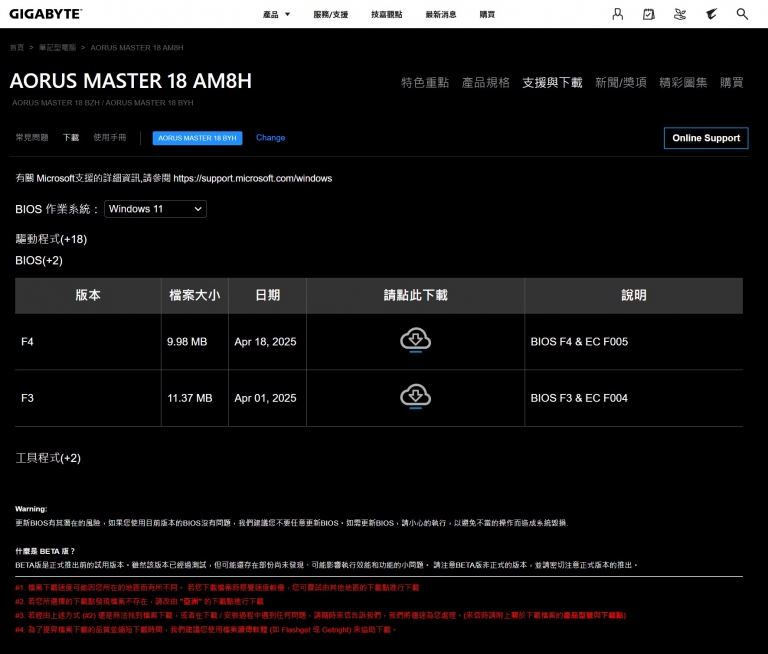Click the 版本 column header
Screen dimensions: 768x654
tap(88, 295)
